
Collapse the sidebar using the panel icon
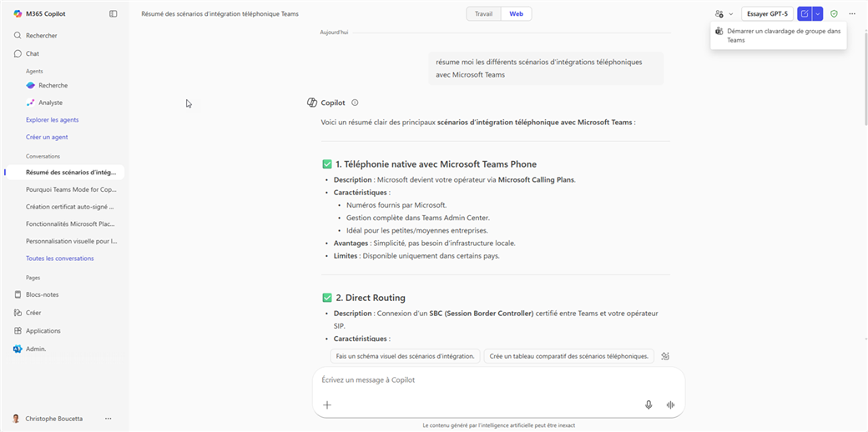114,14
